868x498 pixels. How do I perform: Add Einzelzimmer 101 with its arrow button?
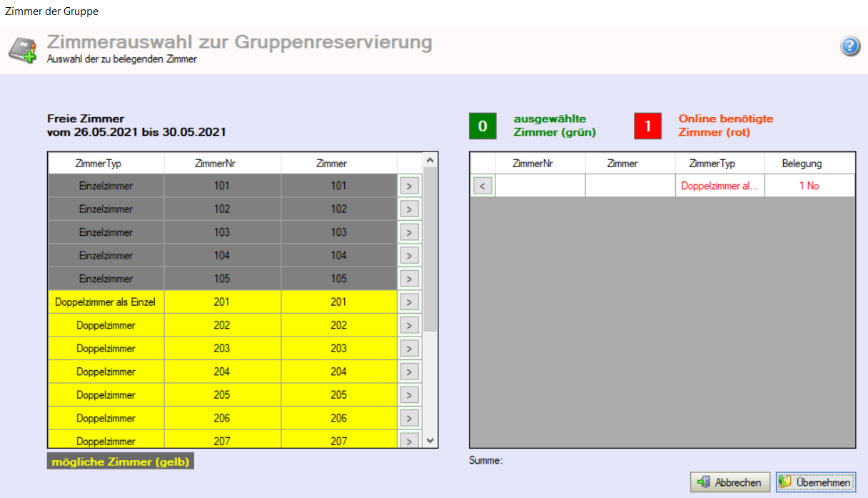408,186
